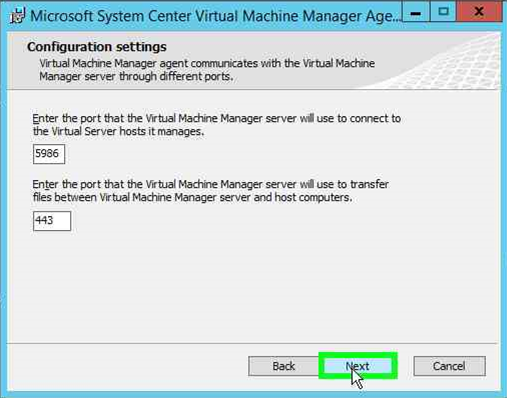Screen dimensions: 507x398
Task: Focus the 443 file transfer port field
Action: [52, 221]
